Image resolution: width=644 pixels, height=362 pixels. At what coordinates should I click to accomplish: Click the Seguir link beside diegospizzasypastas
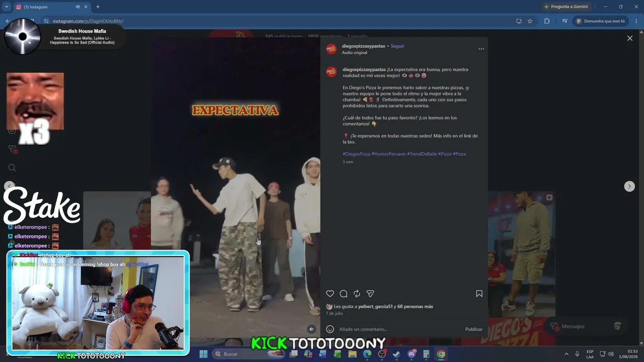397,46
